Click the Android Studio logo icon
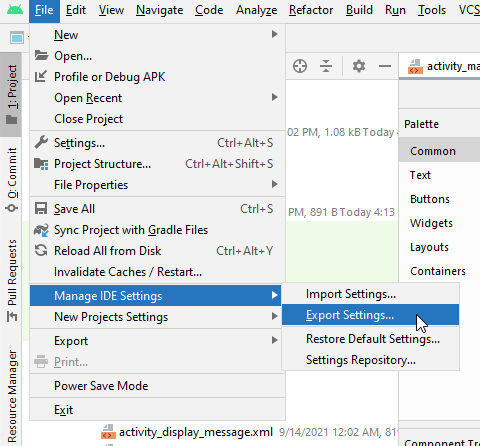The height and width of the screenshot is (446, 480). (x=15, y=10)
